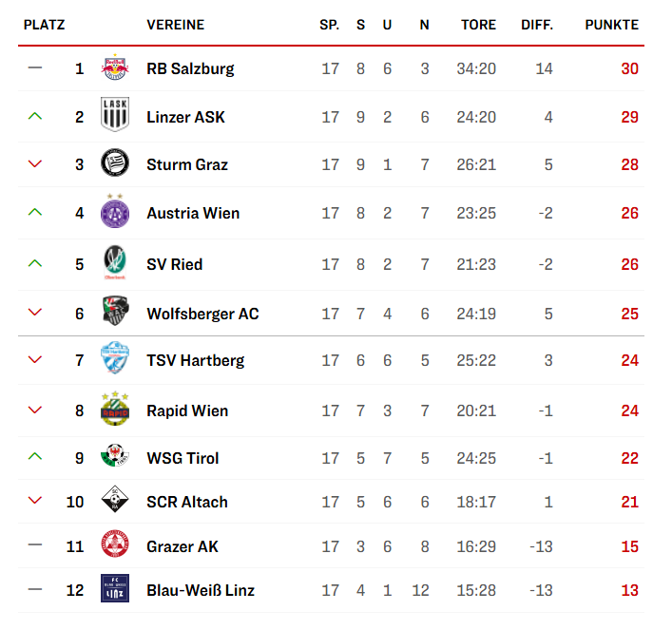Click the TORE column header
Screen dimensions: 672x630
(478, 25)
